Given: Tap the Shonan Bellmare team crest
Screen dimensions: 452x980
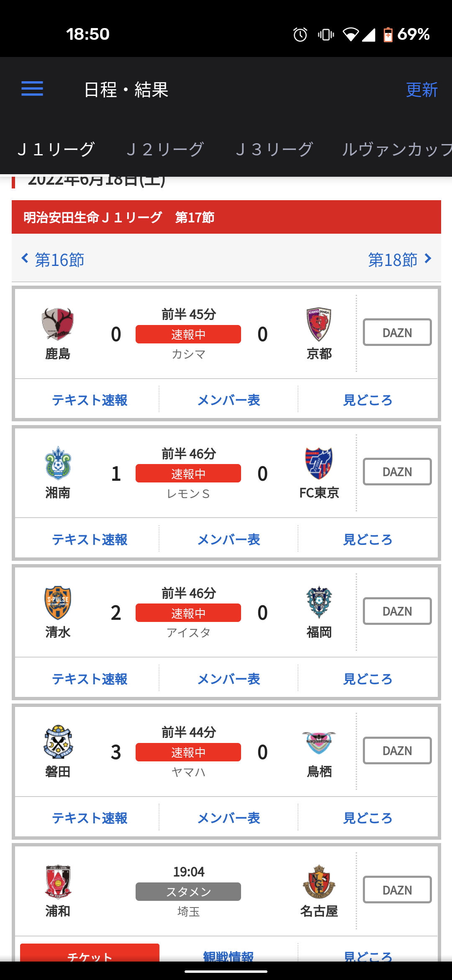Looking at the screenshot, I should coord(58,463).
